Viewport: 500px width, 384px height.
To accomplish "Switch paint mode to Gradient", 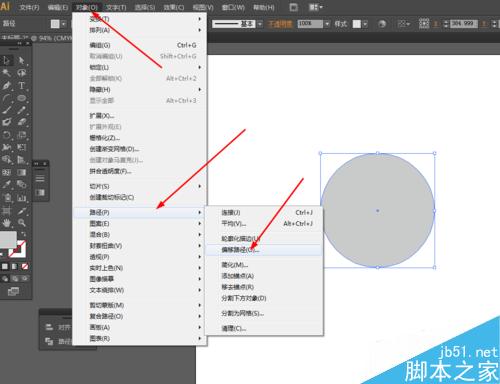I will (x=15, y=266).
